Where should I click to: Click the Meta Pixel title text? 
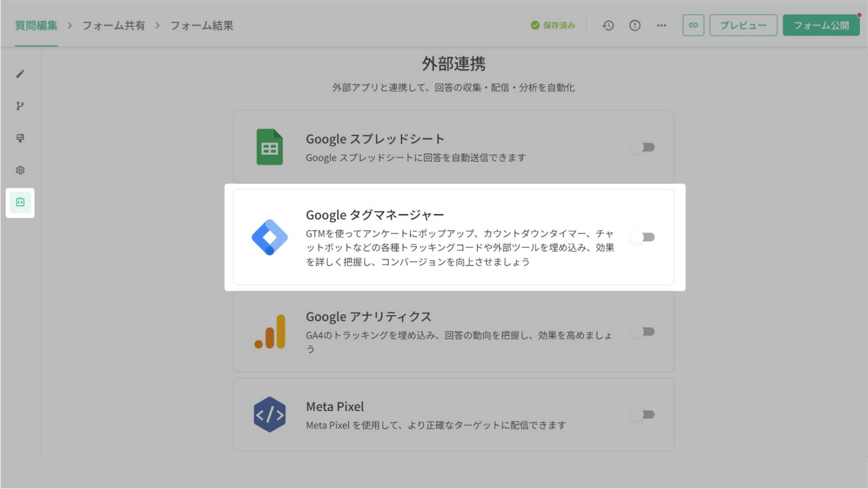click(x=335, y=407)
